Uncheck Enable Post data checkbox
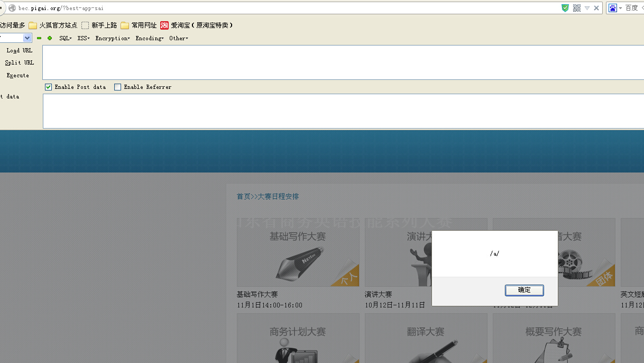 coord(49,87)
